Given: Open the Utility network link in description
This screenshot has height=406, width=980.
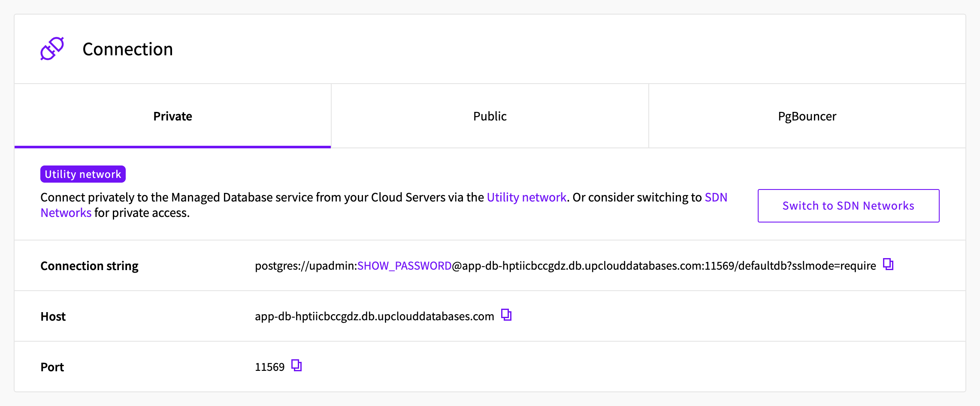Looking at the screenshot, I should pos(526,197).
